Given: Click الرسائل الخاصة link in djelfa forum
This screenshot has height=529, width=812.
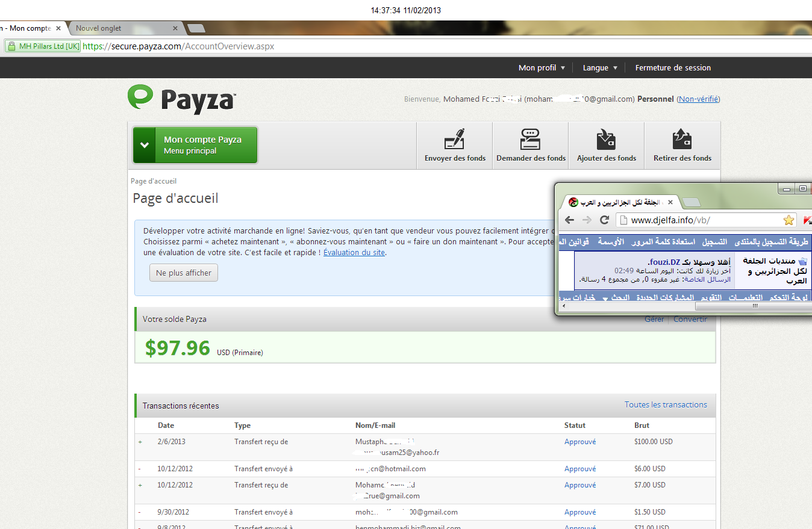Looking at the screenshot, I should [x=707, y=279].
